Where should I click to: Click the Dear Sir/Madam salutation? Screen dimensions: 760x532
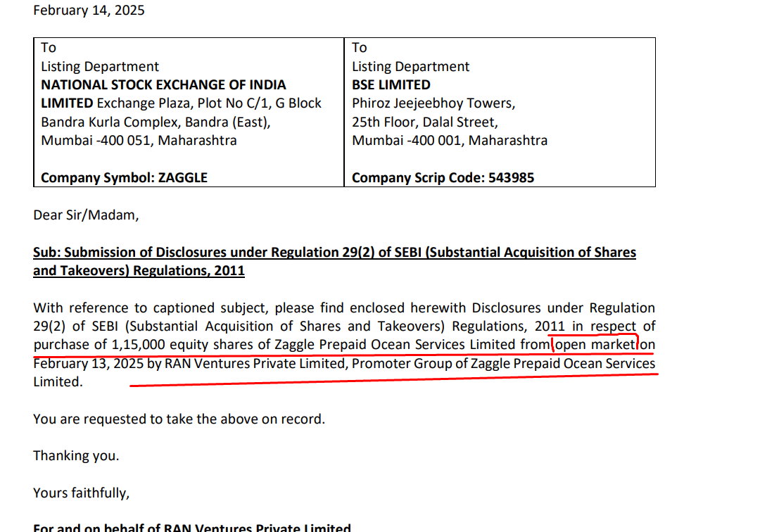point(86,215)
